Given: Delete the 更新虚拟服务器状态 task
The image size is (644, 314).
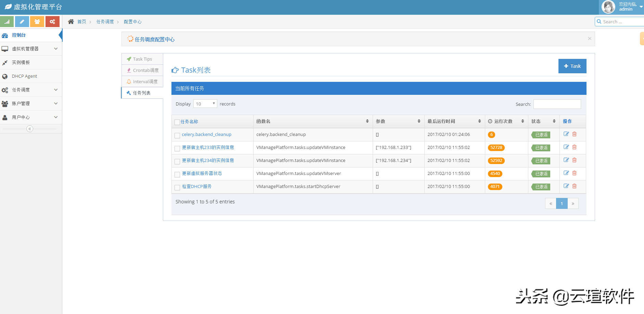Looking at the screenshot, I should (x=575, y=173).
